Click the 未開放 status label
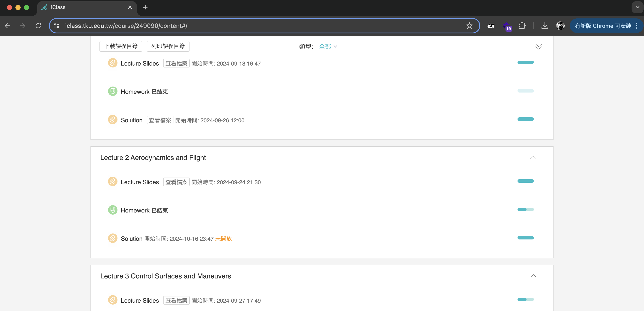 (x=224, y=239)
